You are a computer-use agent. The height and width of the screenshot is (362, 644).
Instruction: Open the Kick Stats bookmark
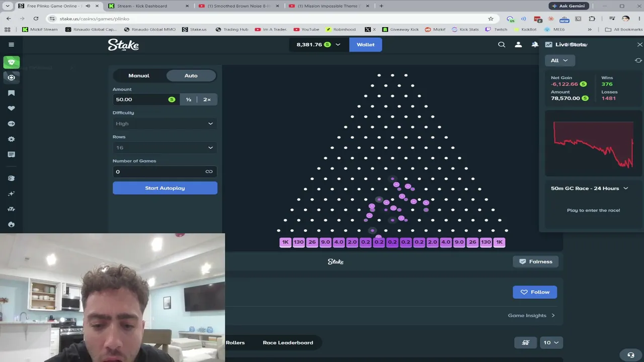[x=465, y=30]
